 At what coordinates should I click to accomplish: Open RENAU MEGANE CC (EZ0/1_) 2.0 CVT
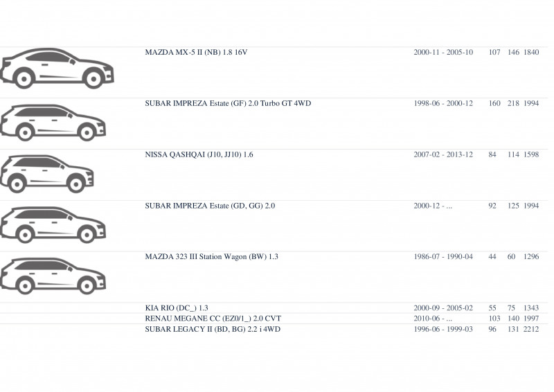point(213,319)
